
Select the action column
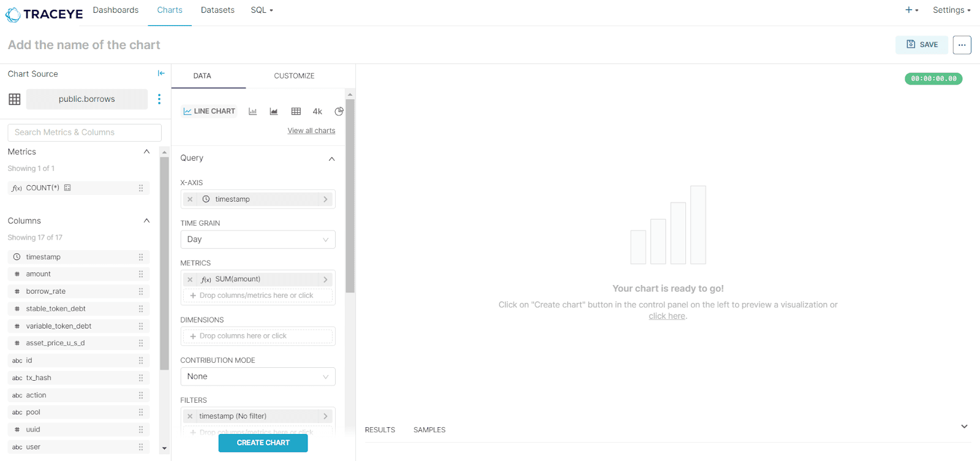click(x=78, y=395)
